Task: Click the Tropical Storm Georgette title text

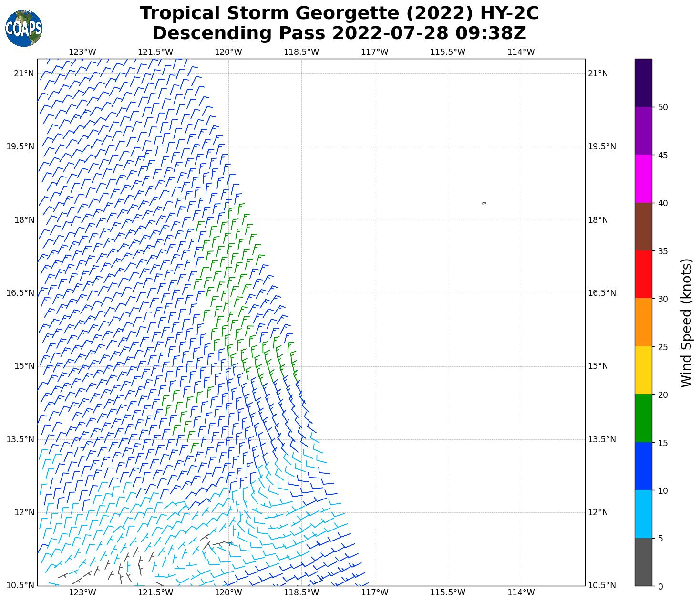Action: (x=339, y=13)
